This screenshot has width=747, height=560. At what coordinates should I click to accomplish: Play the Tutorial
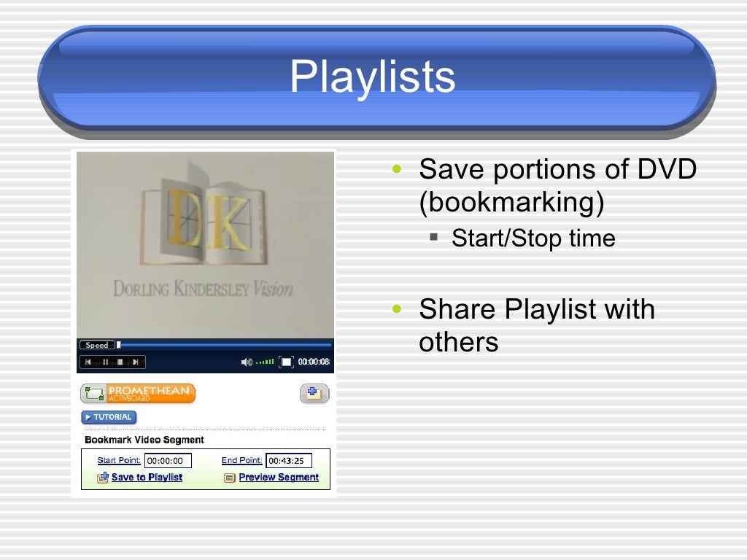tap(109, 417)
